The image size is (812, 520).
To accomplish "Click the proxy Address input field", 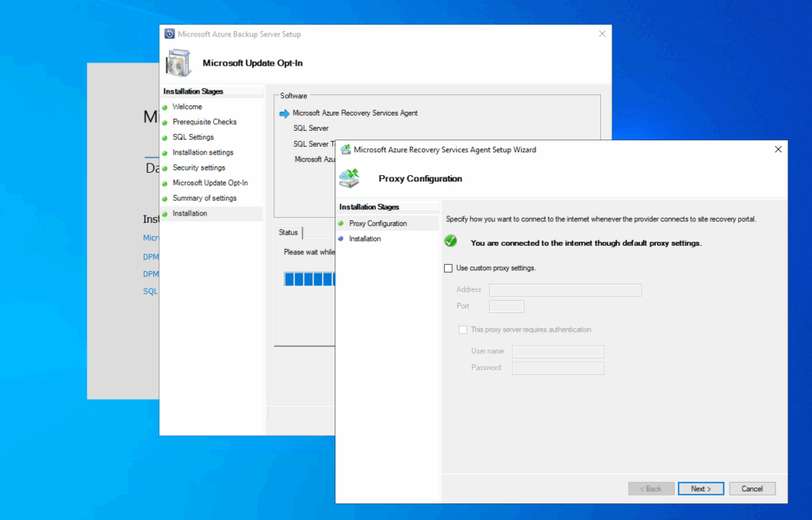I will [x=565, y=290].
